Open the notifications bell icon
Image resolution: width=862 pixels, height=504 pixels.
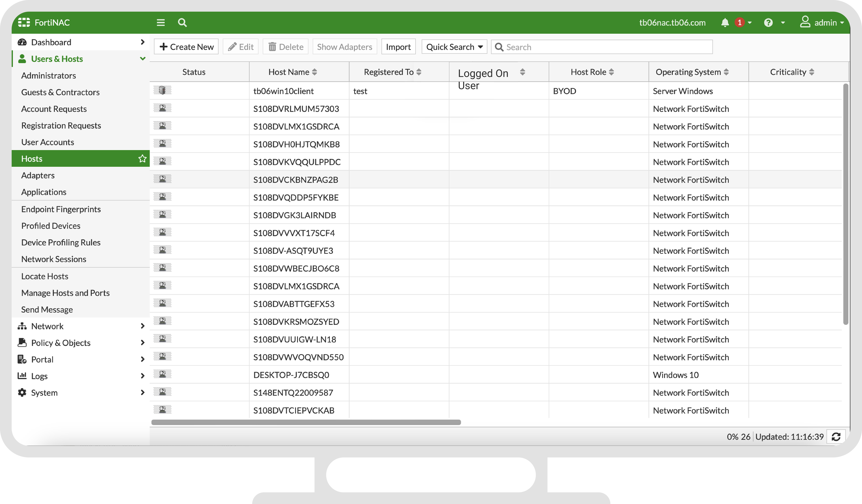tap(725, 23)
